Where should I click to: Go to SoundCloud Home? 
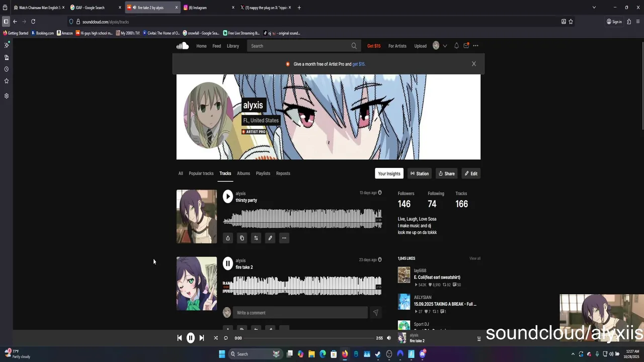coord(201,46)
